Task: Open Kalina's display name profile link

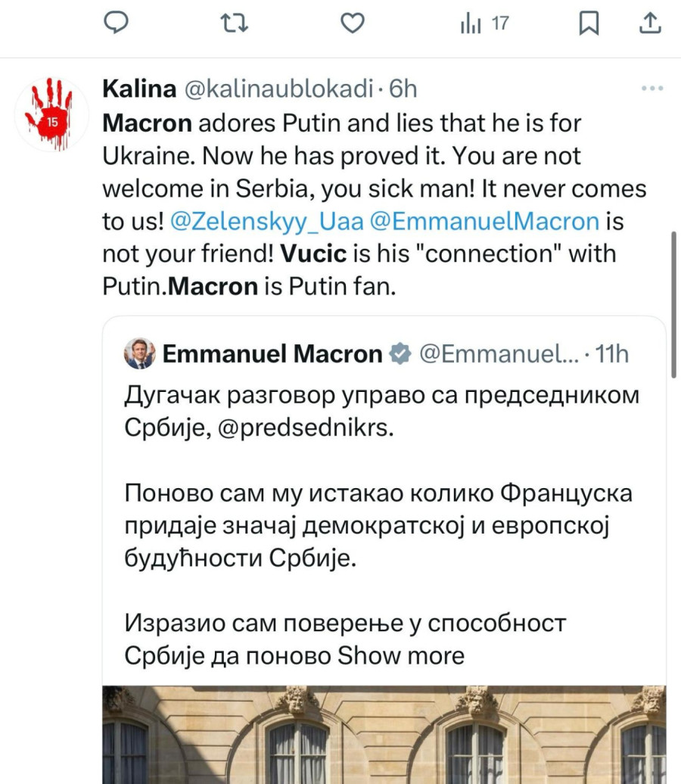Action: tap(139, 89)
